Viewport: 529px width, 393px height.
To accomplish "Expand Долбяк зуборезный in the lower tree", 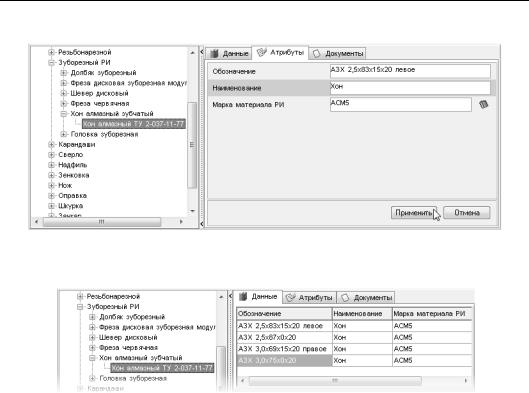I will (92, 317).
